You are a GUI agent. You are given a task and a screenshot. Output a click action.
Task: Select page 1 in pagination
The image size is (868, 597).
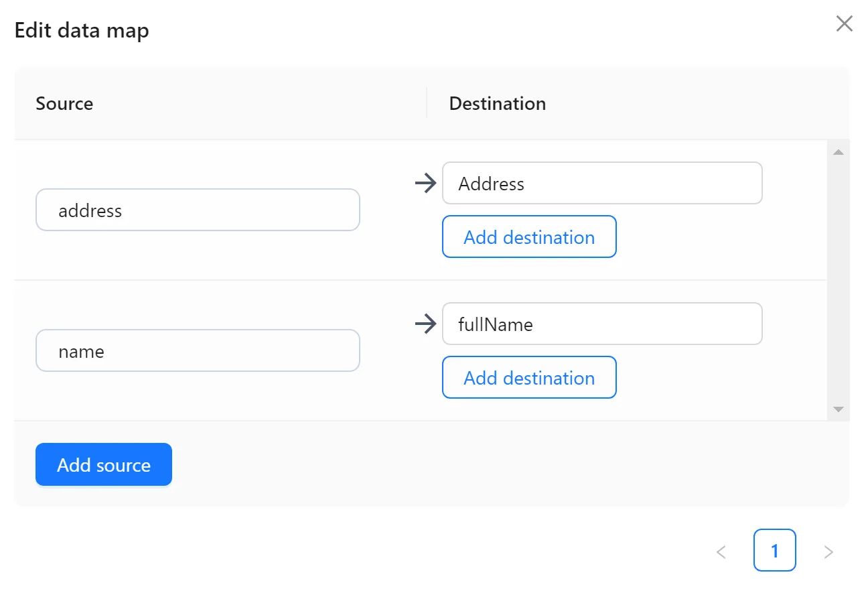[x=774, y=551]
